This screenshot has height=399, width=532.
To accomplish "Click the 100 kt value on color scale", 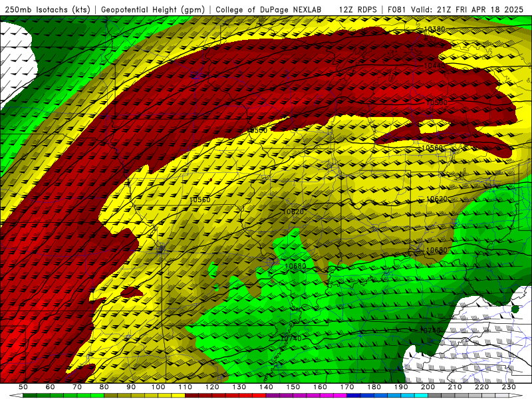I will tap(158, 387).
